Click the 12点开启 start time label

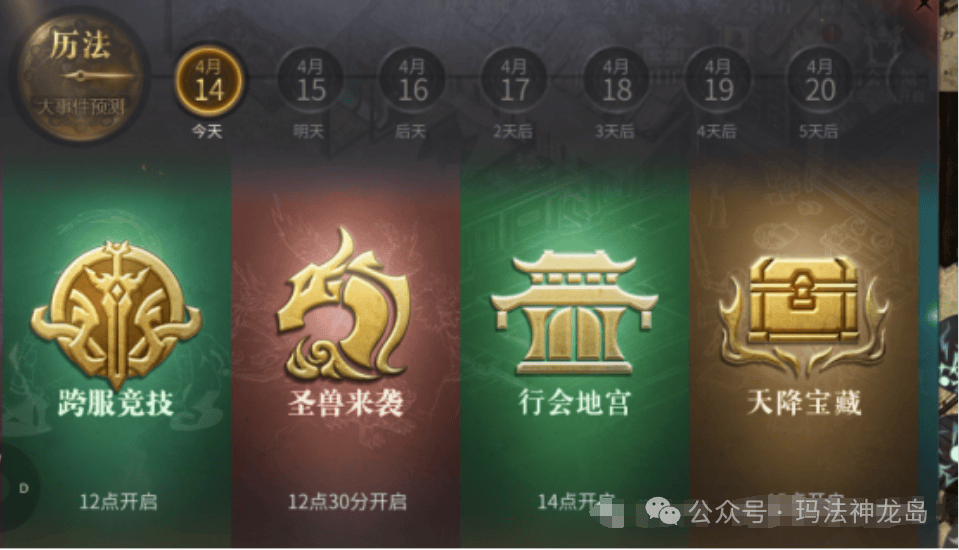118,502
